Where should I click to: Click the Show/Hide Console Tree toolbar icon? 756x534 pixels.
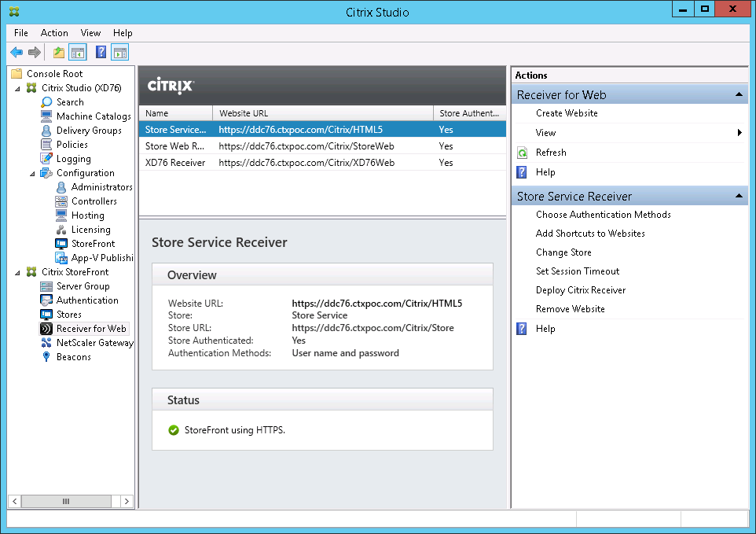(x=78, y=53)
